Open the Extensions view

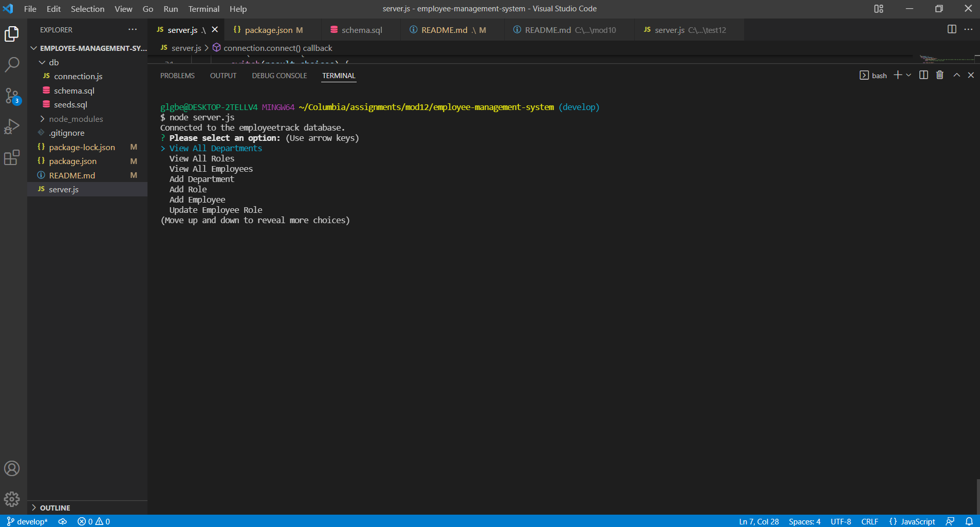(x=12, y=158)
